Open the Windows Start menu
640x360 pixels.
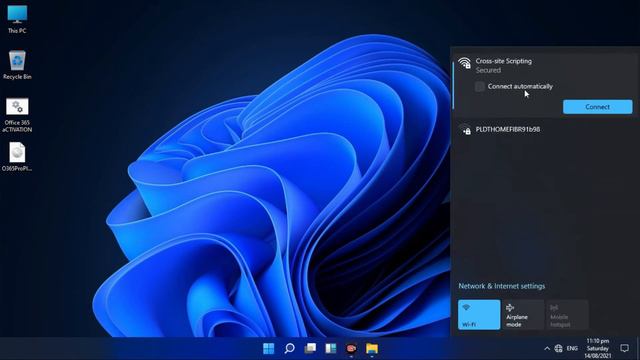point(269,349)
